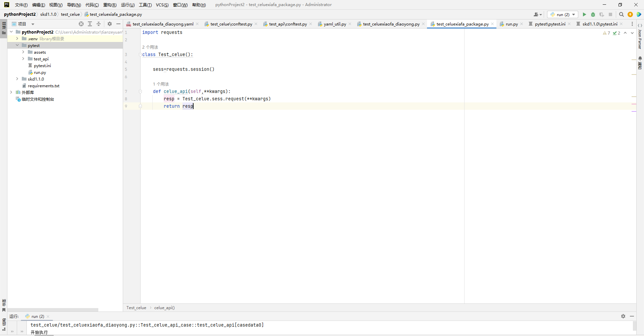Select requirements.txt in the project tree

(x=44, y=86)
